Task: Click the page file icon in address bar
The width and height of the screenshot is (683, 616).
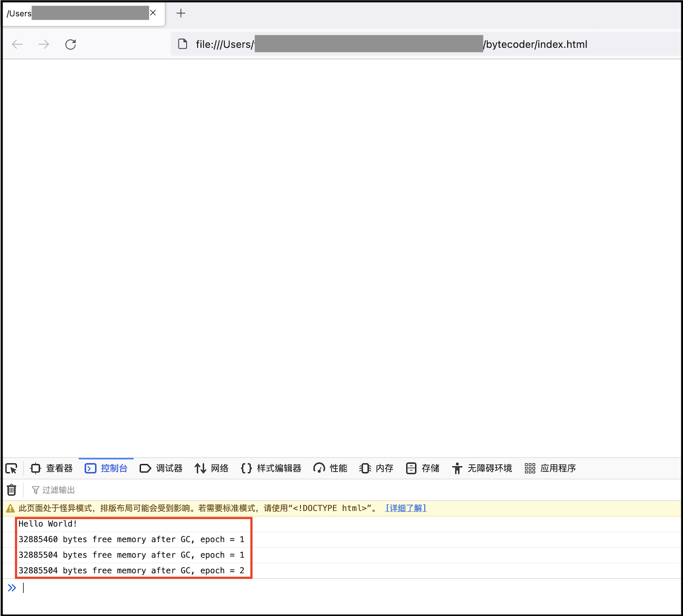Action: coord(183,44)
